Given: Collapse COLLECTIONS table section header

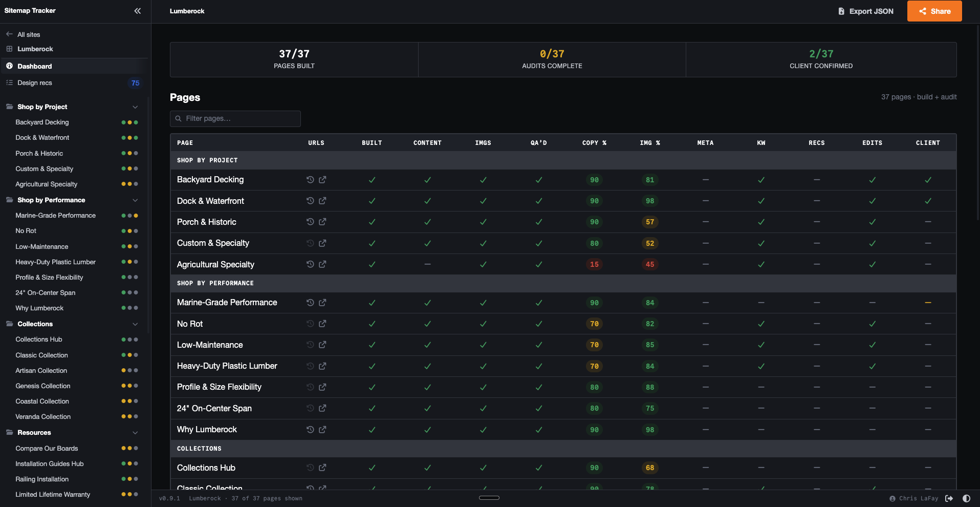Looking at the screenshot, I should (563, 449).
